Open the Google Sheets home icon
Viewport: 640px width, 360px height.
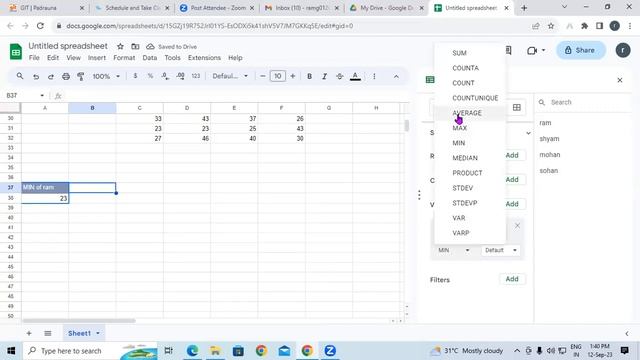[x=16, y=52]
